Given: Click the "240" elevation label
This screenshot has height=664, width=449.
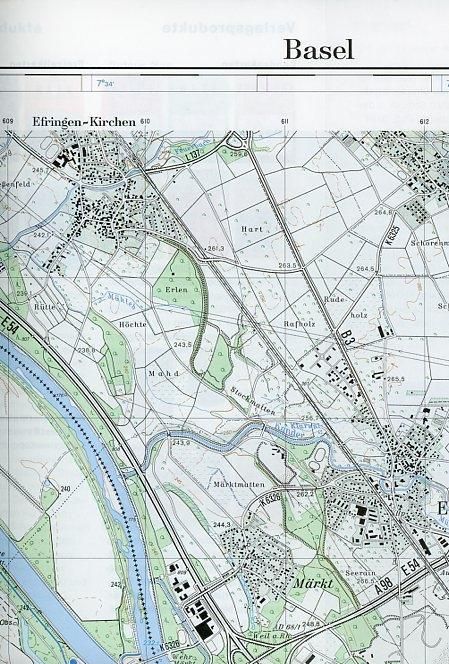Looking at the screenshot, I should pos(65,489).
